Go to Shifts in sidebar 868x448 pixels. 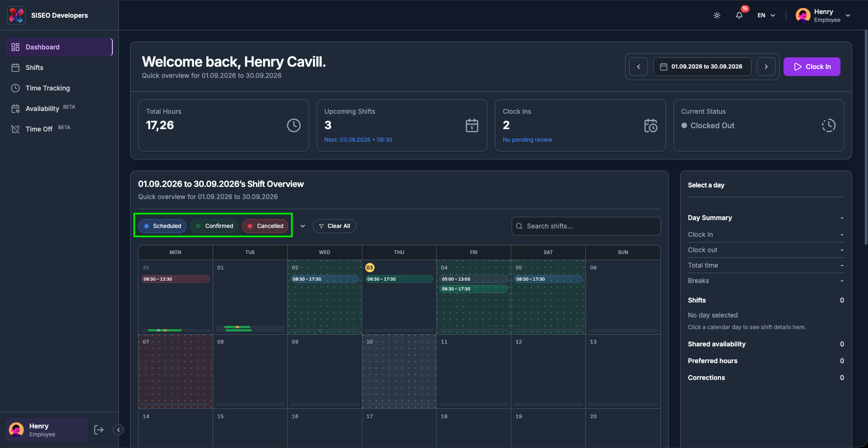click(59, 68)
